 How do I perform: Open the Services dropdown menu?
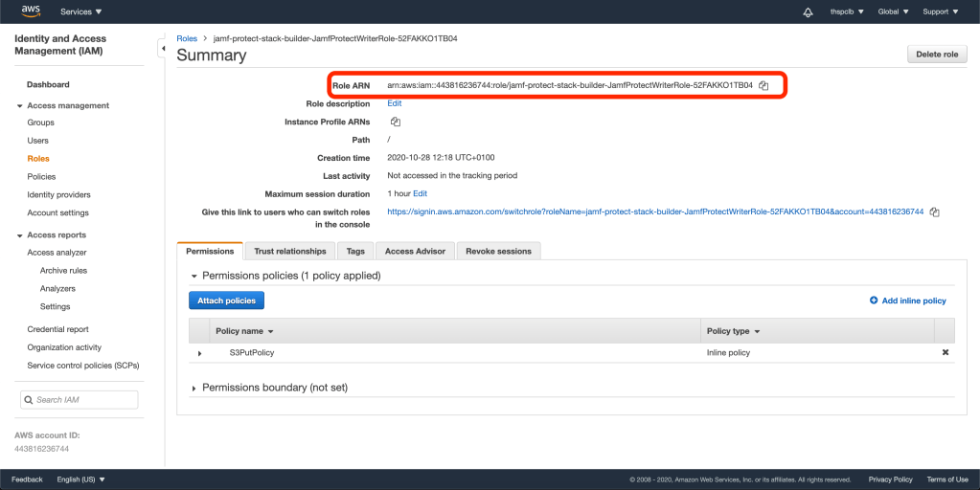(80, 11)
